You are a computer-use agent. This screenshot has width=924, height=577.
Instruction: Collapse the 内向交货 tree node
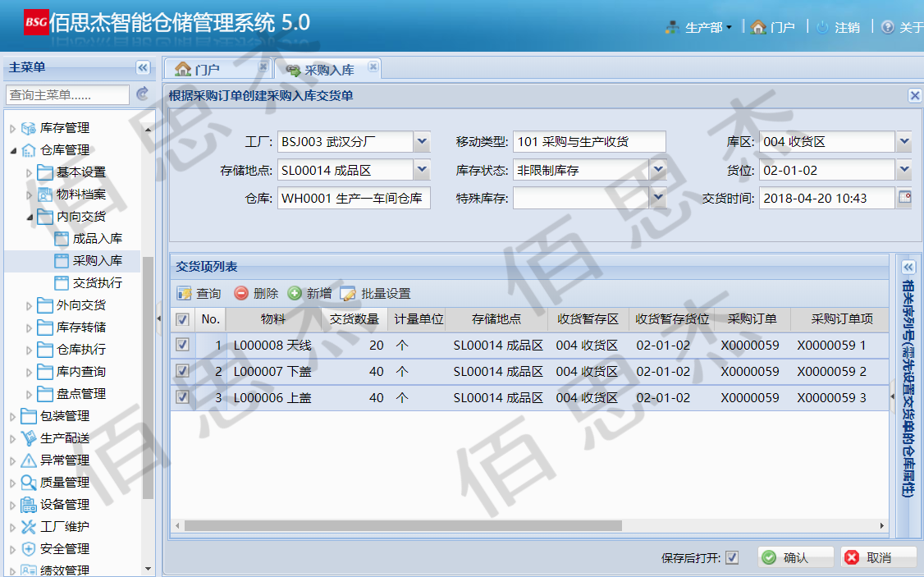click(30, 218)
